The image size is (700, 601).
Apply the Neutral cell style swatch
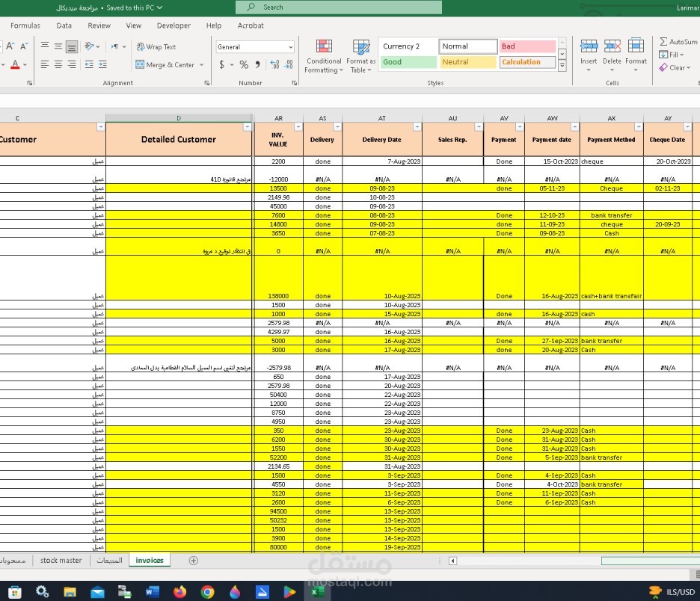468,62
